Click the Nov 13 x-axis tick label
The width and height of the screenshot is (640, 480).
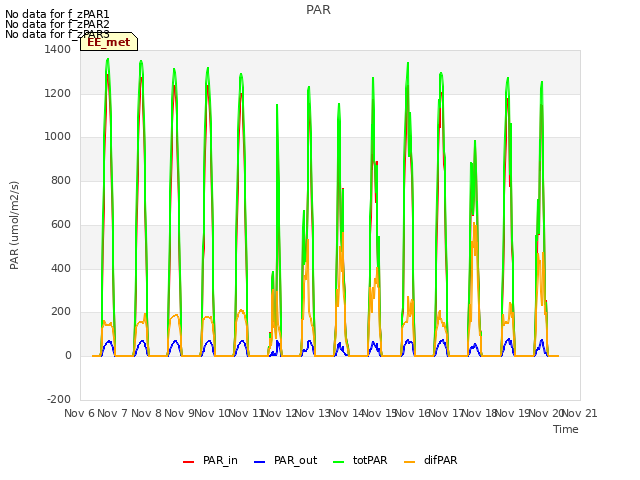(312, 413)
